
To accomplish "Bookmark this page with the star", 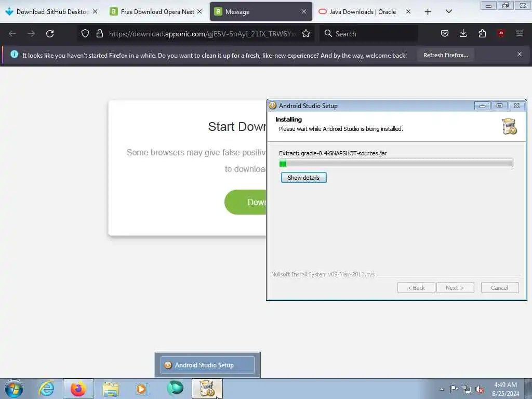I will pyautogui.click(x=306, y=33).
